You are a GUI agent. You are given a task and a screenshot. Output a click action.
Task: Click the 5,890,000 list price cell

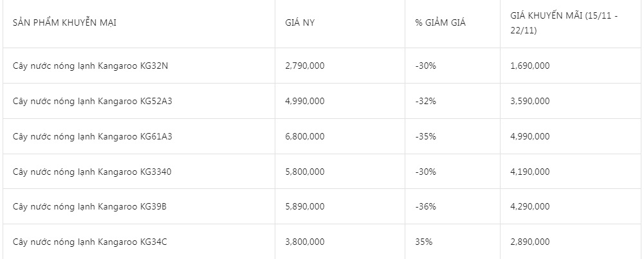pos(304,206)
